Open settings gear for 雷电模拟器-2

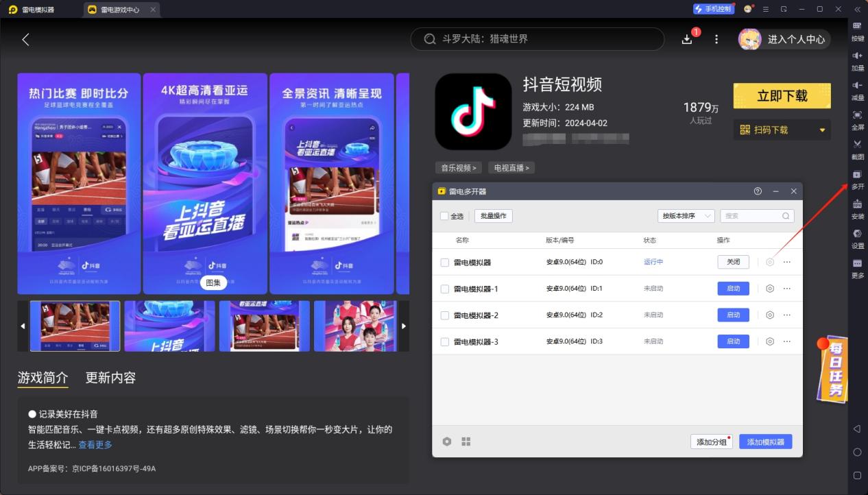(770, 315)
